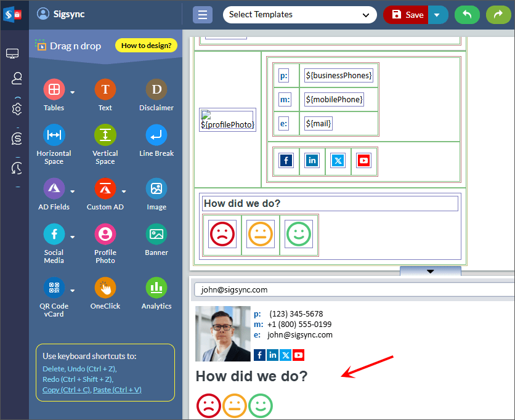Expand the Social Media options arrow
The image size is (515, 420).
click(73, 236)
